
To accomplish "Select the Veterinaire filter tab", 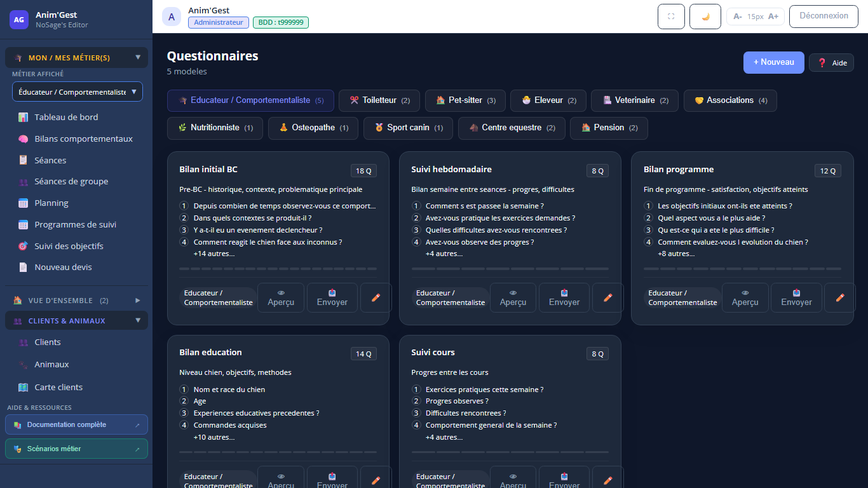I will (x=635, y=100).
